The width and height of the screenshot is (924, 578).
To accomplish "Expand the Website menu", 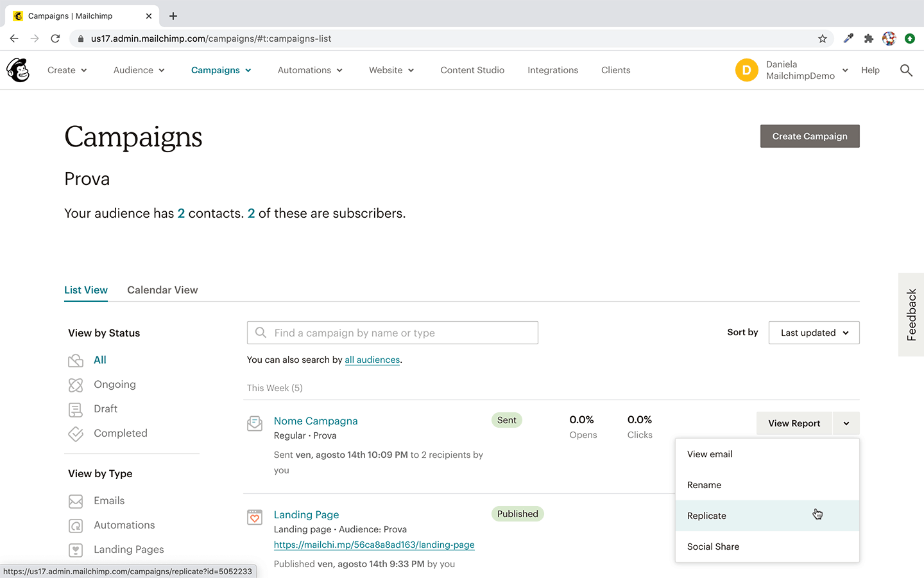I will click(391, 70).
